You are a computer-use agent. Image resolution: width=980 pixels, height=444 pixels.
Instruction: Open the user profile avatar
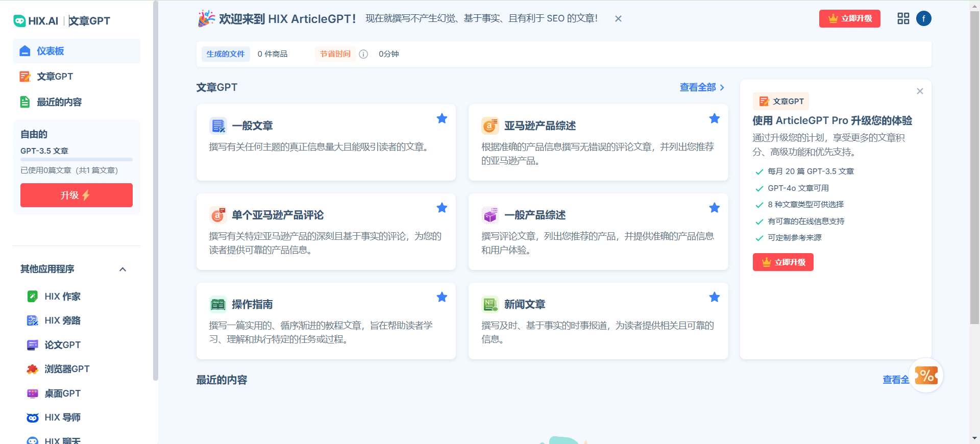924,18
